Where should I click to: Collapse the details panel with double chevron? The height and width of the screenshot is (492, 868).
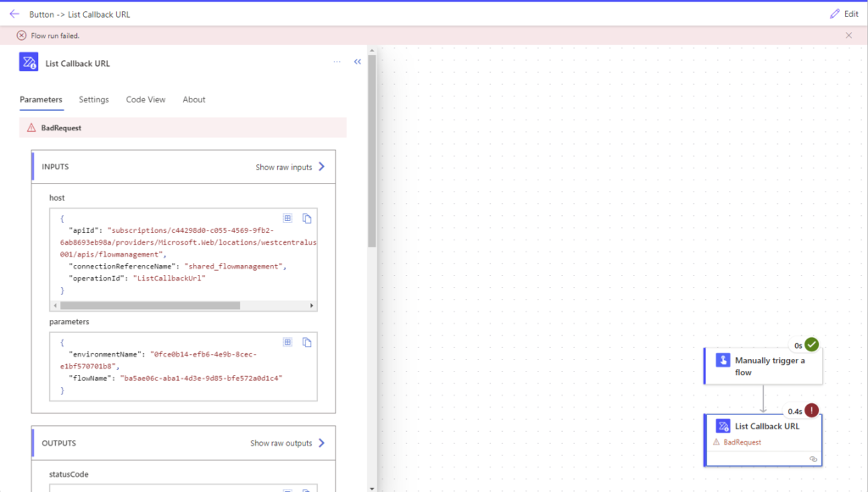[358, 61]
